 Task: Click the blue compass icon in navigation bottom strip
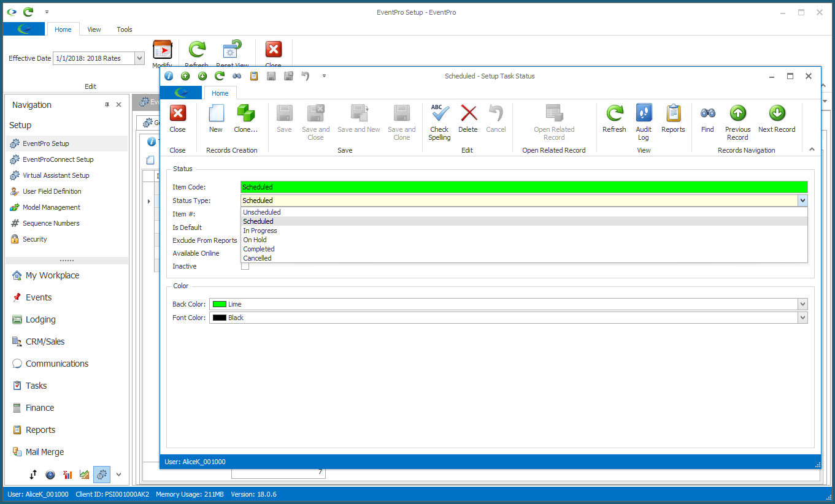click(x=50, y=475)
